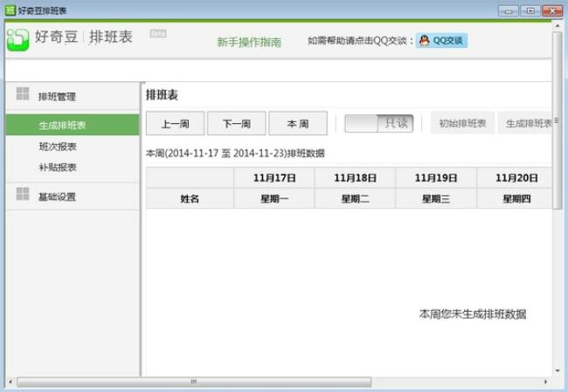The image size is (568, 392).
Task: Go to previous week with 上一周
Action: point(176,123)
